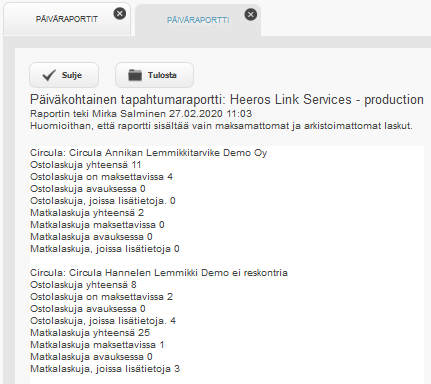Click 'Ostolaskuja yhteensä 11'

[86, 165]
